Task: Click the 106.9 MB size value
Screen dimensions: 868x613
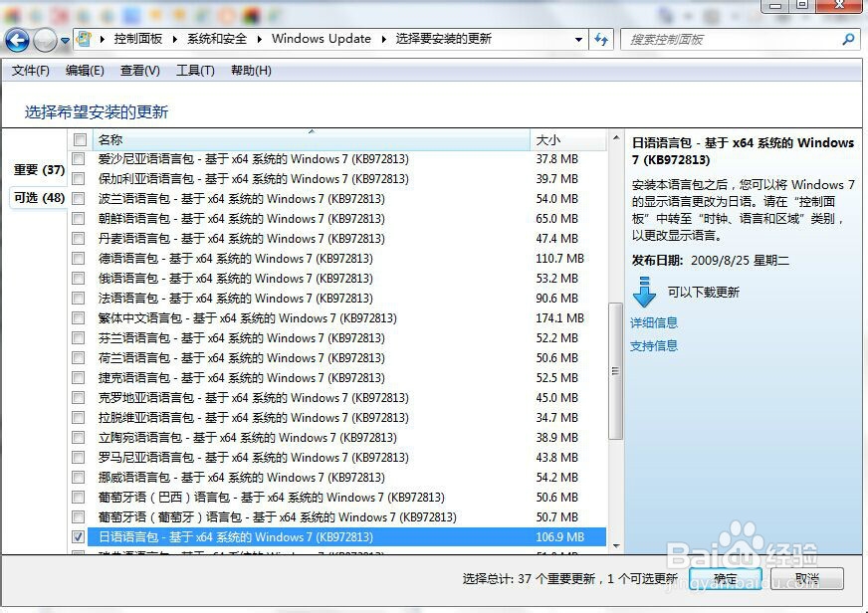Action: point(559,536)
